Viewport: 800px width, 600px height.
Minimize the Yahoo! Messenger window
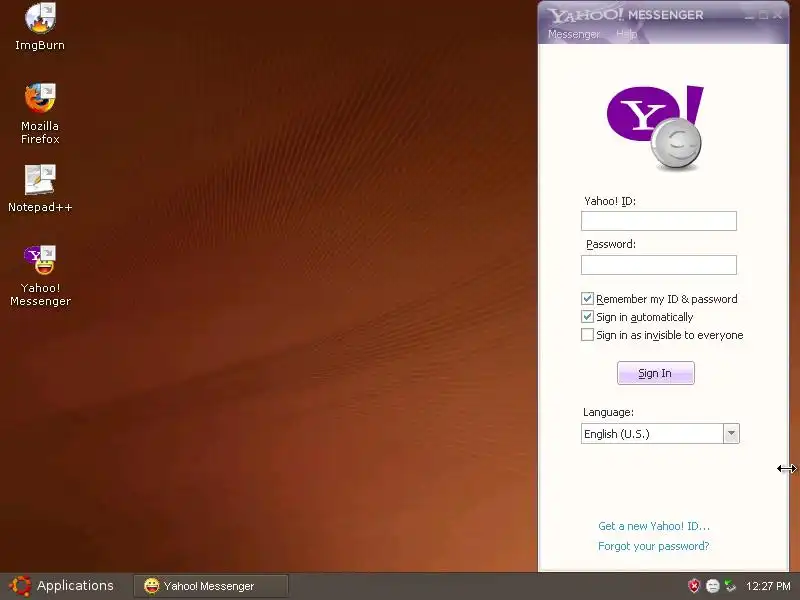[749, 15]
